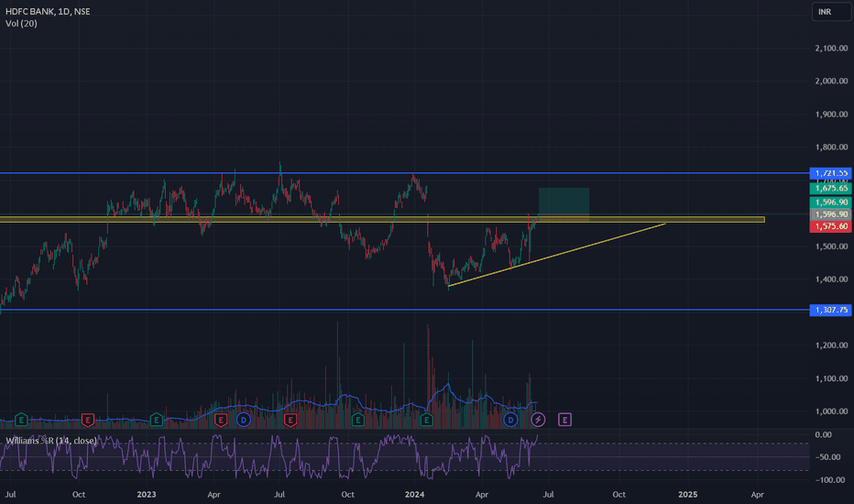The height and width of the screenshot is (504, 854).
Task: Click the 1,100.00 price axis label
Action: click(x=831, y=378)
